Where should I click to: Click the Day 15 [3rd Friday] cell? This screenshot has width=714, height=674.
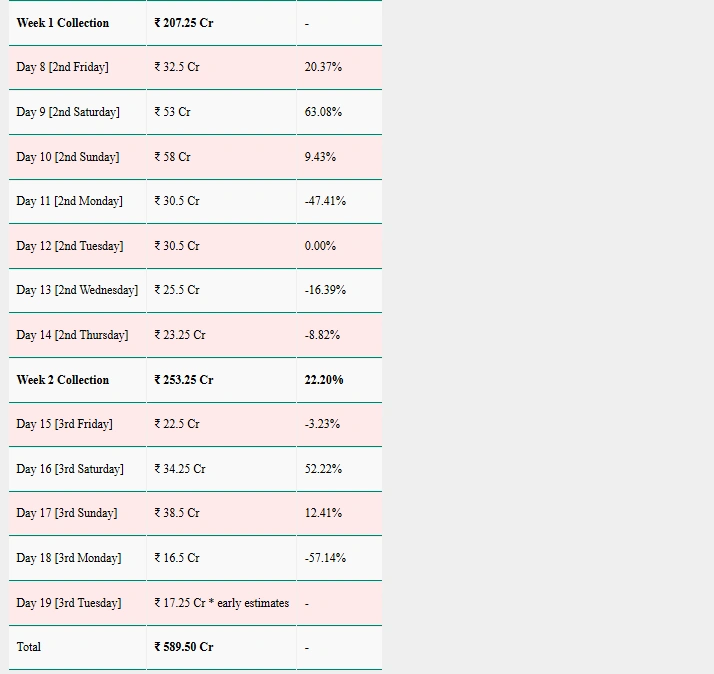click(x=64, y=424)
